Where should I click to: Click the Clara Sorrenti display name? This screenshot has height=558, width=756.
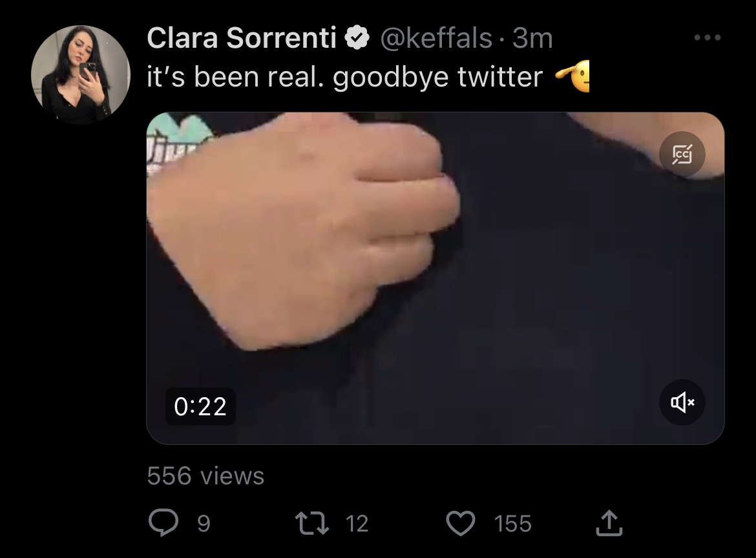(242, 37)
